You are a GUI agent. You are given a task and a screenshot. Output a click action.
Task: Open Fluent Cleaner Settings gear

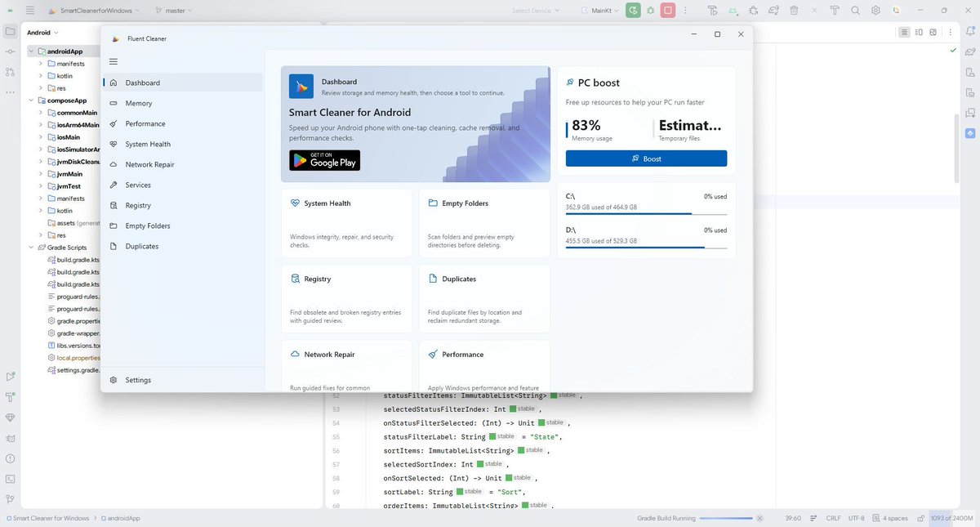(x=114, y=380)
